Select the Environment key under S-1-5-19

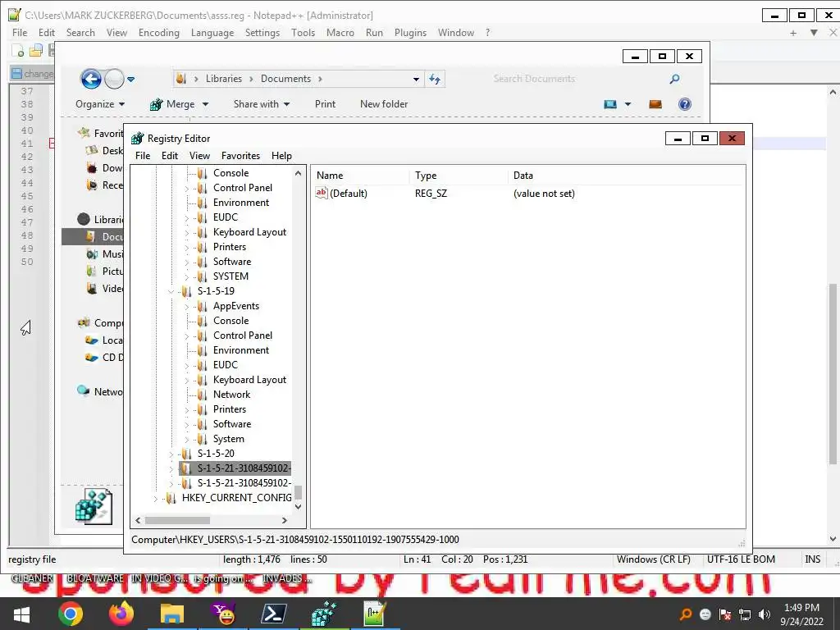click(x=241, y=350)
